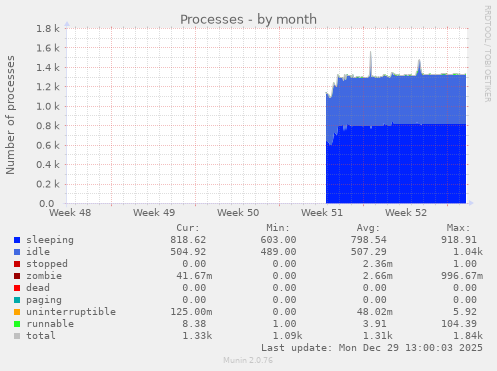Click the 'Number of processes' axis label

(x=10, y=115)
